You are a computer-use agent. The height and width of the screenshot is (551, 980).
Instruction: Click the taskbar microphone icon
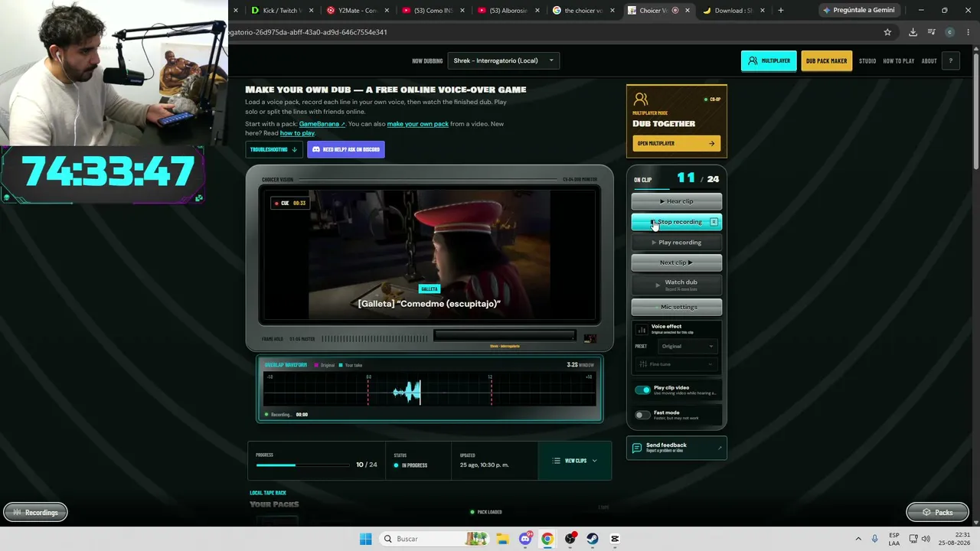coord(875,539)
